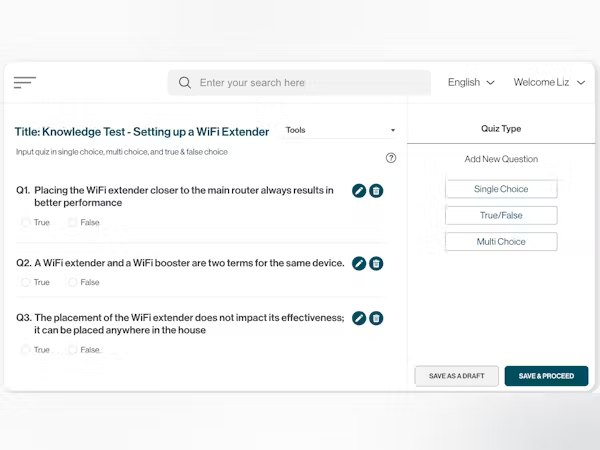600x450 pixels.
Task: Open the help question mark icon
Action: click(391, 158)
